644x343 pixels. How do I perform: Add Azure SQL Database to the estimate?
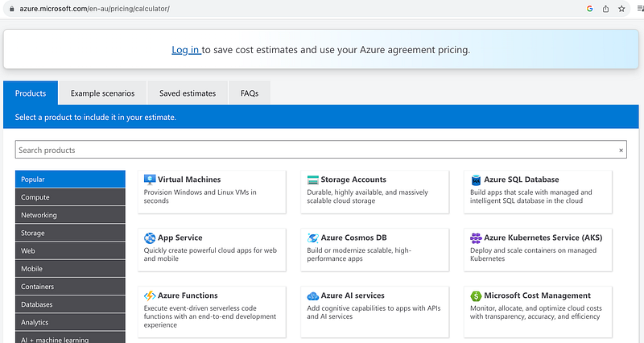pyautogui.click(x=538, y=192)
